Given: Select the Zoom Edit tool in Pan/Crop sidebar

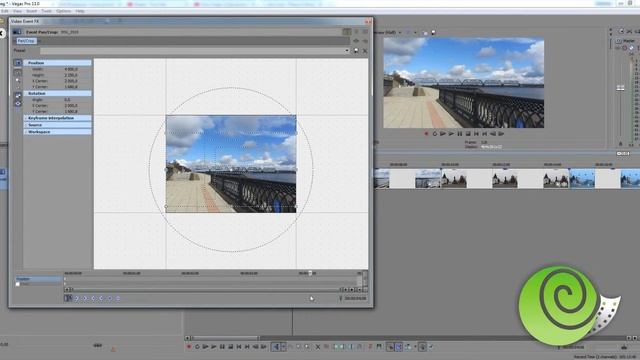Looking at the screenshot, I should tap(18, 80).
